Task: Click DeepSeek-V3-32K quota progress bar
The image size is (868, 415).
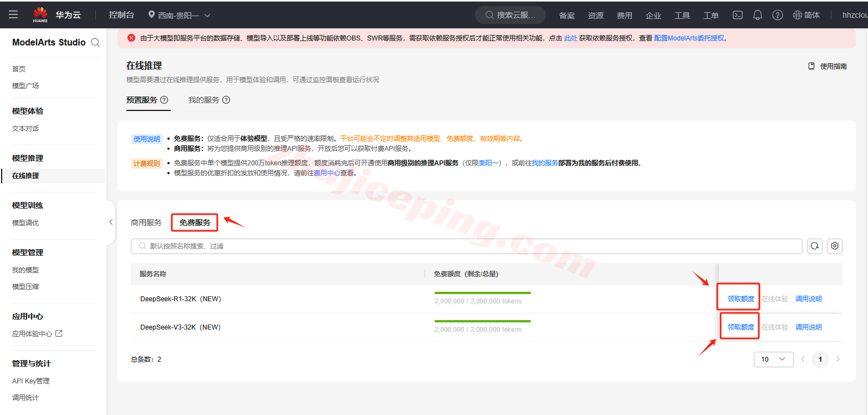Action: pyautogui.click(x=483, y=321)
